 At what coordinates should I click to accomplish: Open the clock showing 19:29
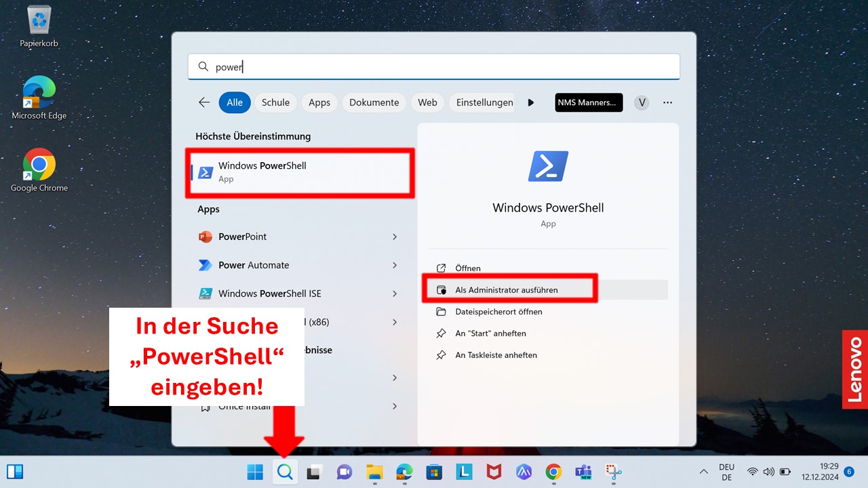coord(819,472)
